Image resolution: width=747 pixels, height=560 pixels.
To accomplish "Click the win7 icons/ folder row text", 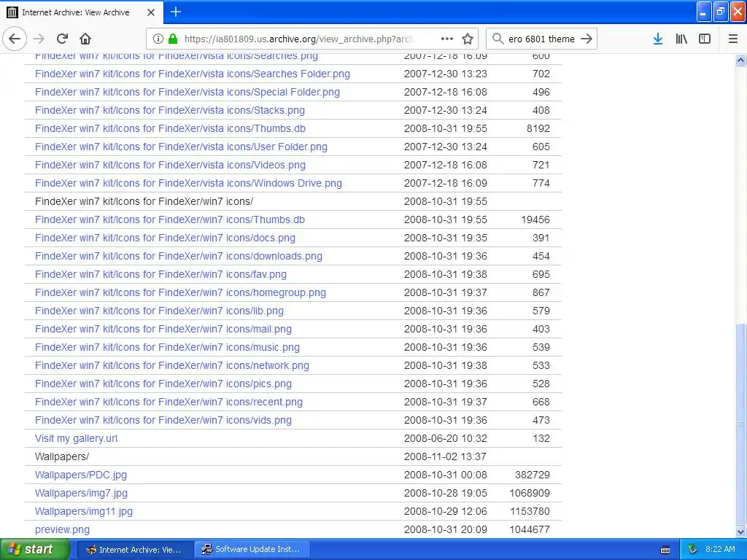I will pos(144,201).
